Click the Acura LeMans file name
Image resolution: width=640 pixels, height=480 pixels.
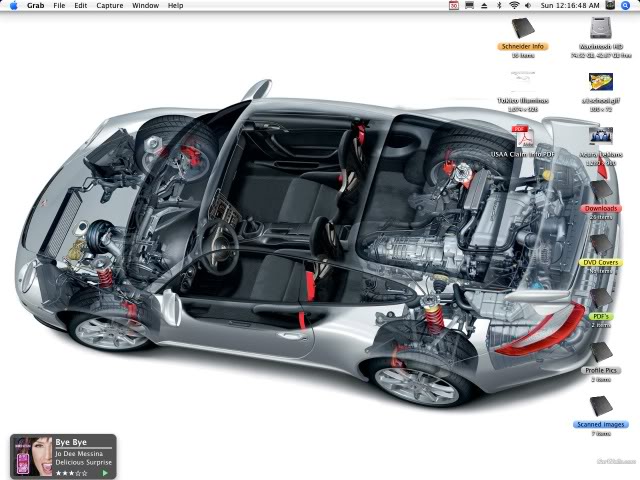pyautogui.click(x=601, y=155)
